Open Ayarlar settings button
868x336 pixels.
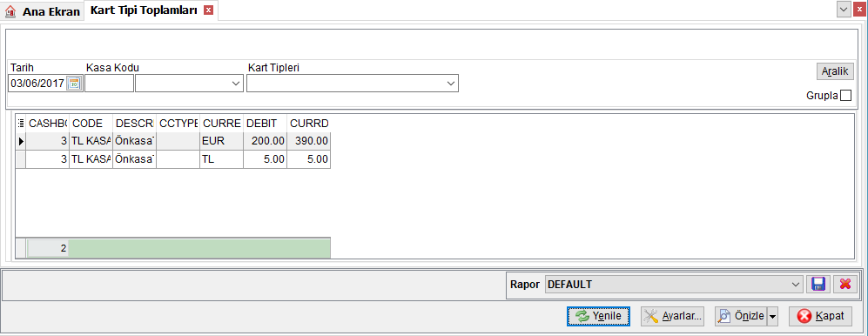(673, 317)
